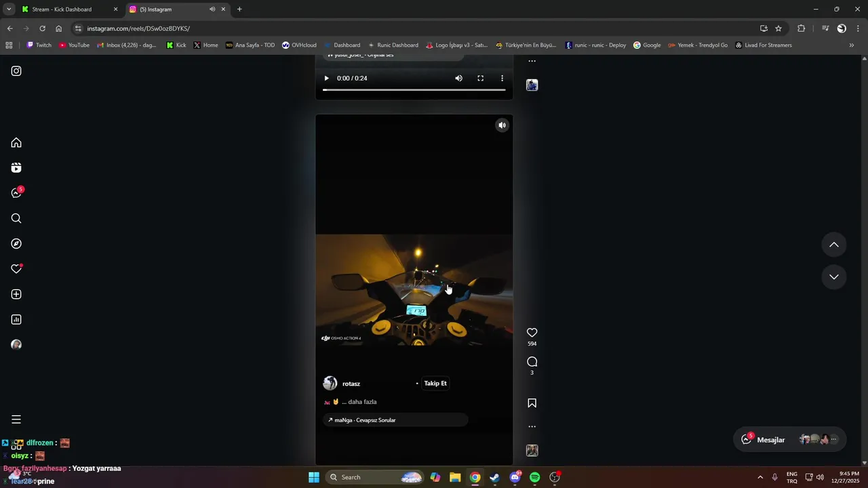Open more options dots below bookmark
Image resolution: width=868 pixels, height=488 pixels.
click(x=532, y=427)
